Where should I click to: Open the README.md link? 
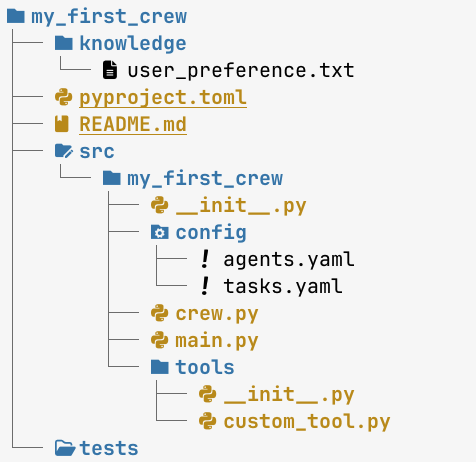[x=133, y=125]
